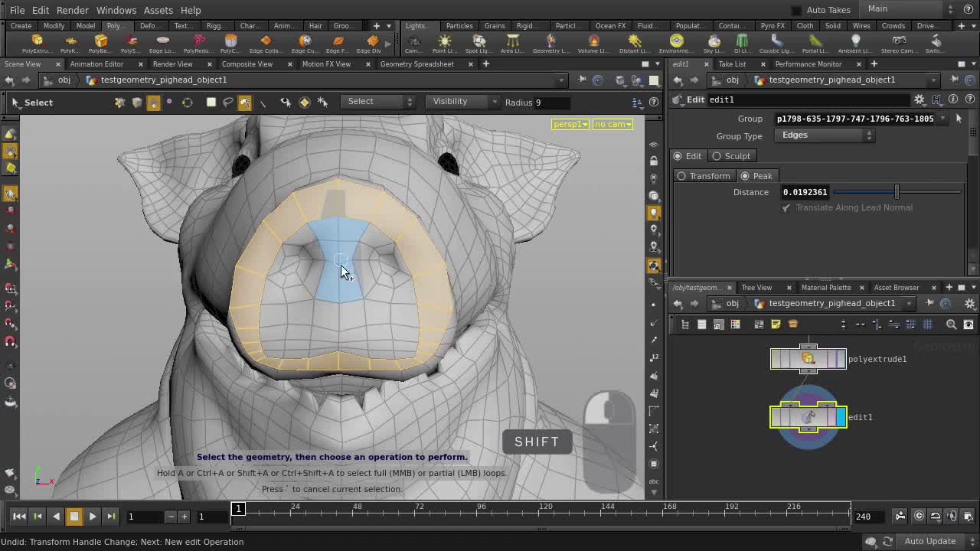Click the Sky Light tool on the Lights shelf
The image size is (980, 551).
[713, 44]
